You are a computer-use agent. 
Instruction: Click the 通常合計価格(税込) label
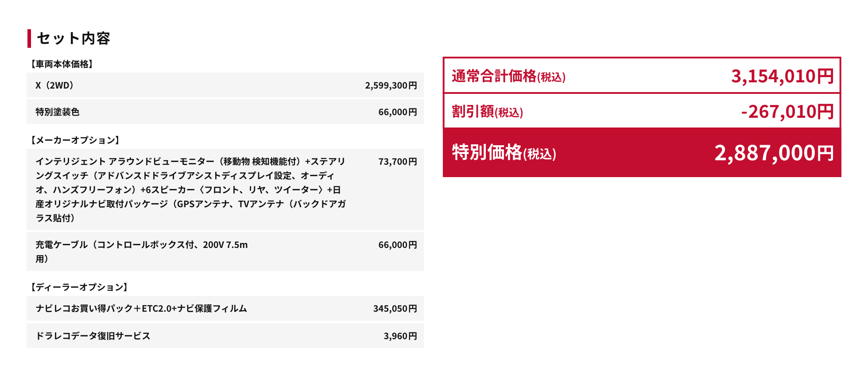[x=509, y=76]
